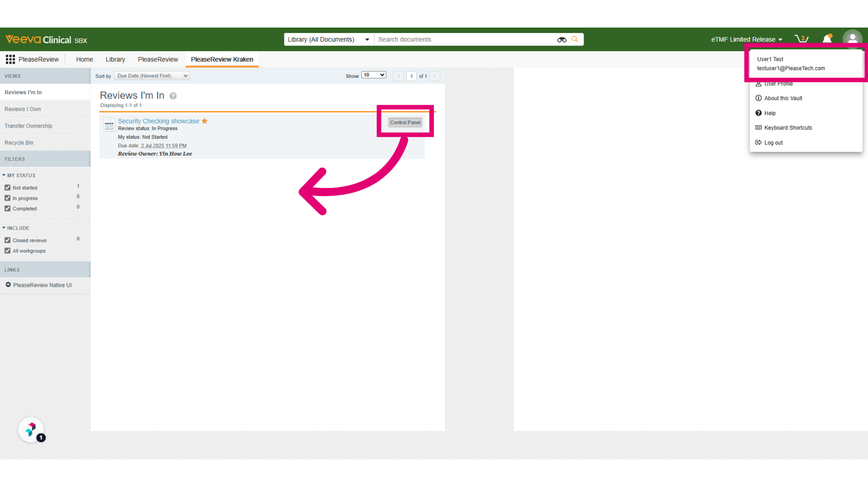Screen dimensions: 868x488
Task: Select the PleaseReview Kraken tab
Action: pyautogui.click(x=222, y=59)
